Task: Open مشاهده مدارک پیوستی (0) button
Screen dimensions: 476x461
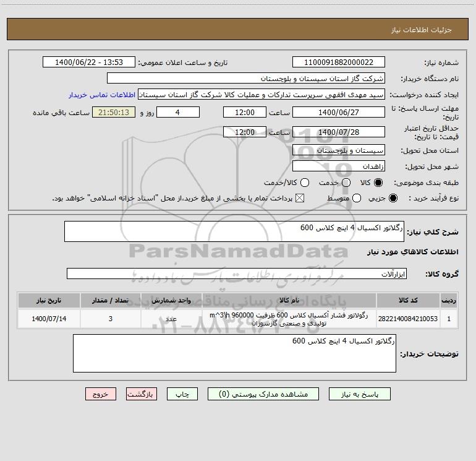Action: 263,394
